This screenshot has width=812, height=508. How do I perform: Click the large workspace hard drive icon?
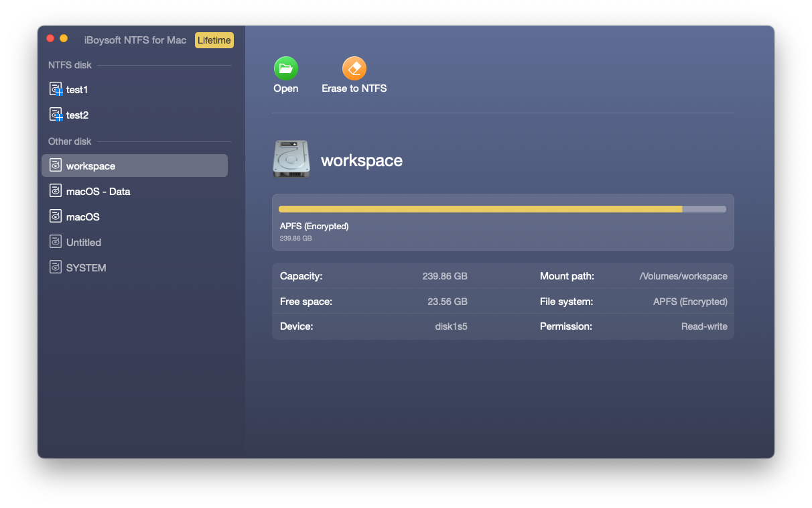coord(291,160)
